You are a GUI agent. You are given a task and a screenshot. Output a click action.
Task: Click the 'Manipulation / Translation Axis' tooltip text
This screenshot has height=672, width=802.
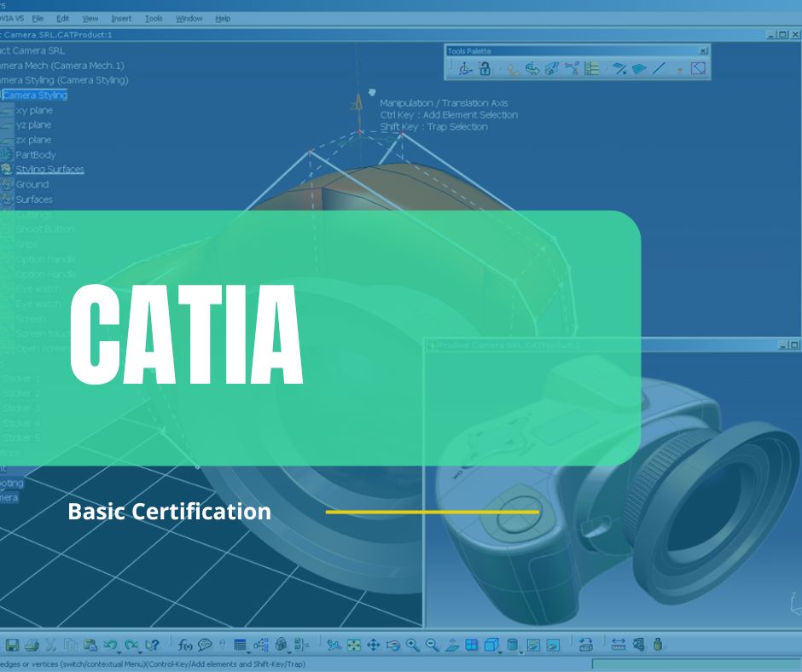[x=444, y=103]
